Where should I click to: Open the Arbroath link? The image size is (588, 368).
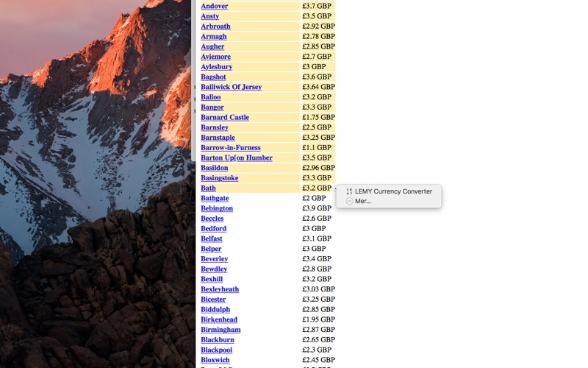tap(215, 26)
